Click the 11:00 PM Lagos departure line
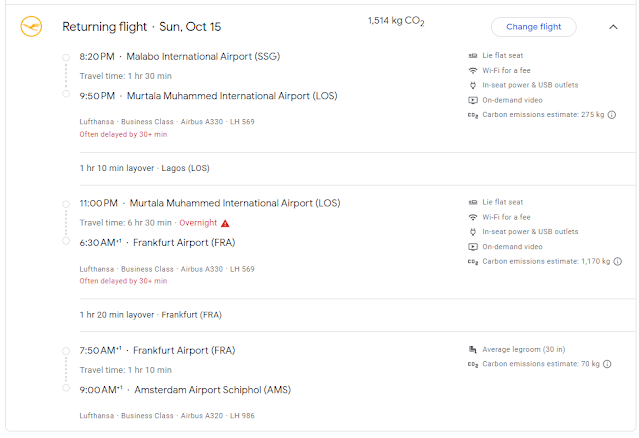The height and width of the screenshot is (438, 639). coord(210,203)
